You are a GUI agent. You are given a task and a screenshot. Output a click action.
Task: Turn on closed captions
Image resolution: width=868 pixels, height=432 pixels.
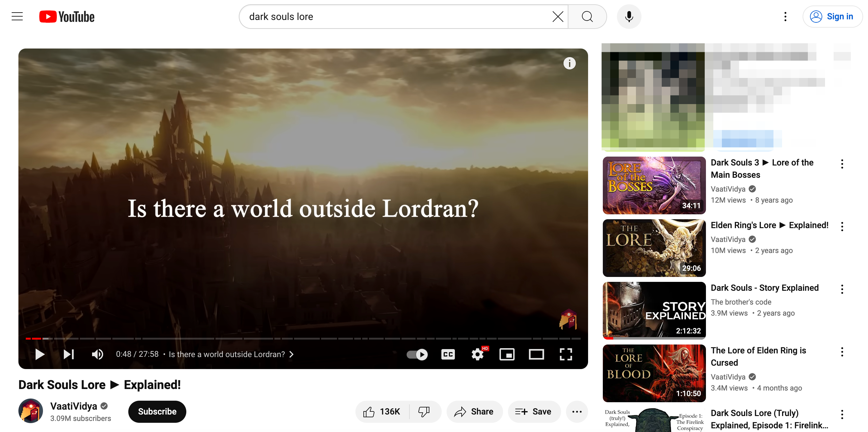448,354
